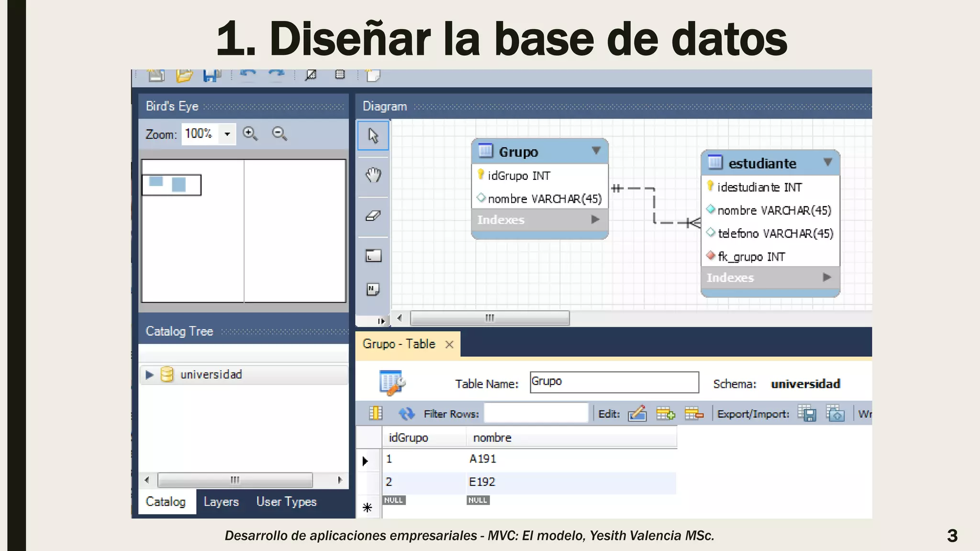Select the idGrupo cell with value 2
This screenshot has height=551, width=980.
(424, 482)
